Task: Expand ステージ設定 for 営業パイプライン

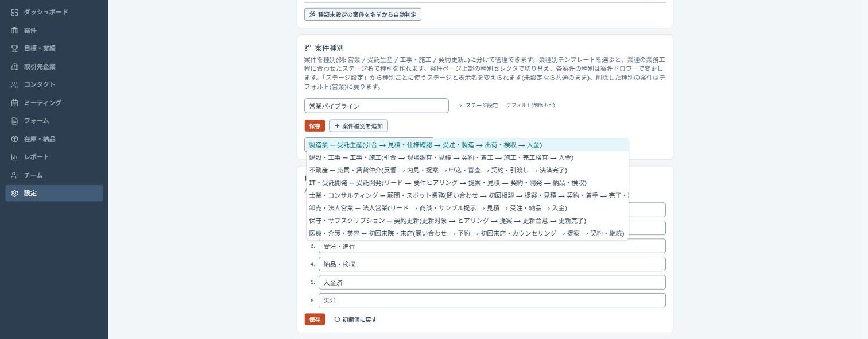Action: pos(478,106)
